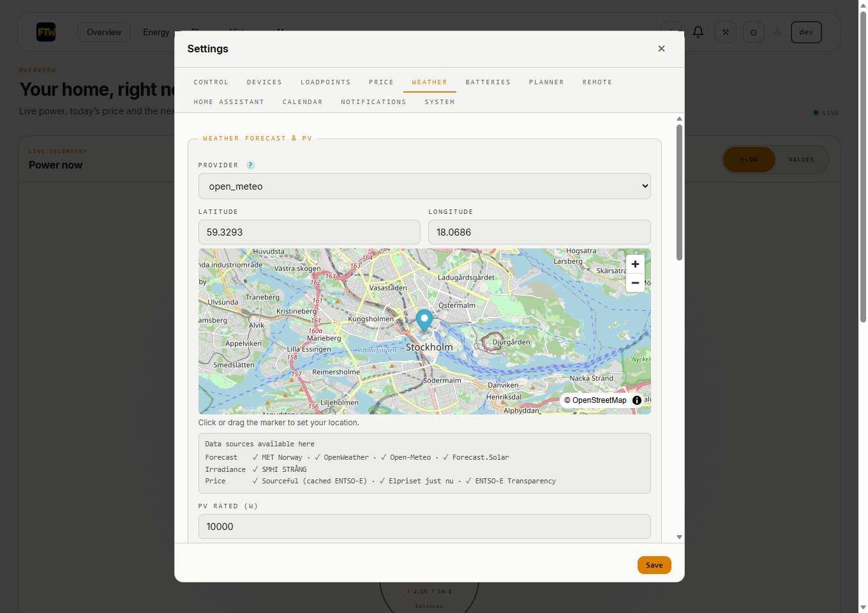Click the settings dialog scrollbar thumb

click(x=679, y=192)
